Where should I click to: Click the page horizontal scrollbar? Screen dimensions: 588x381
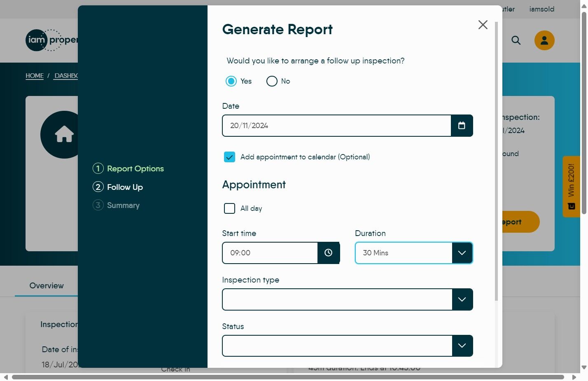tap(288, 377)
